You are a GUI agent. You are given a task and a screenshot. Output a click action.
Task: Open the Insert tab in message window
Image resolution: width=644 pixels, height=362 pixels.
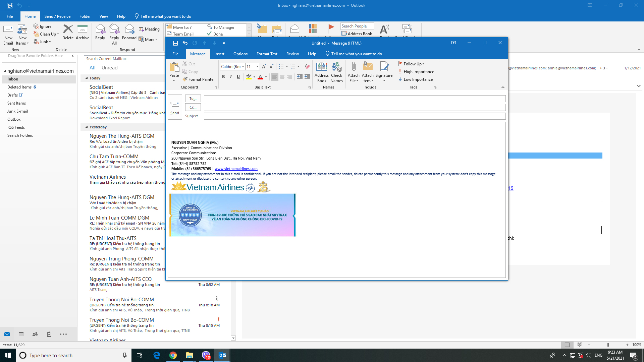[x=219, y=54]
